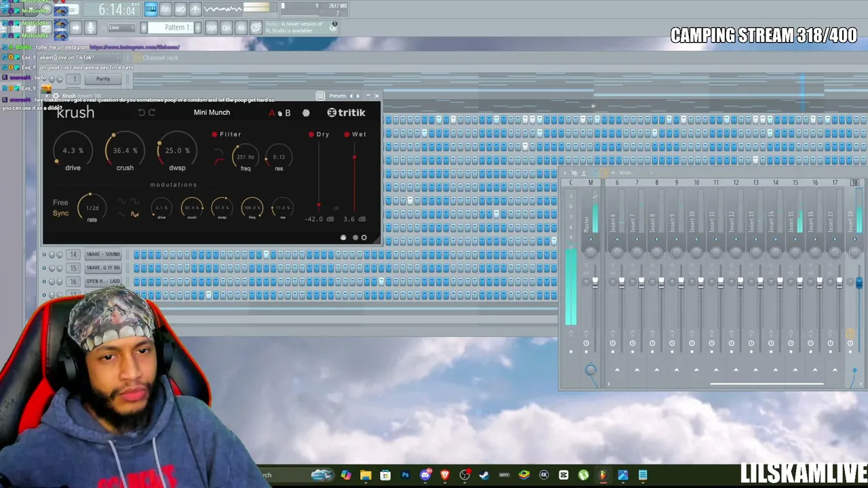Click the Dry level slider handle
This screenshot has width=868, height=488.
click(319, 205)
